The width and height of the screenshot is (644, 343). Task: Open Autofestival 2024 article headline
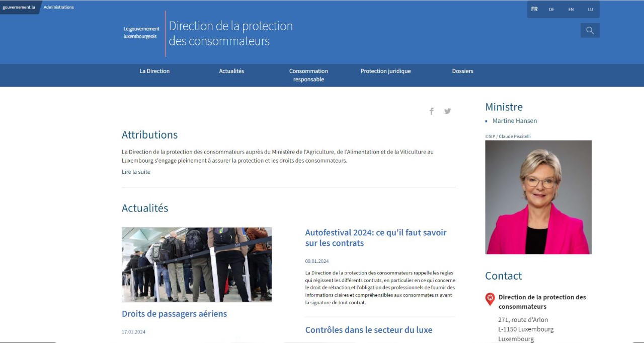376,238
